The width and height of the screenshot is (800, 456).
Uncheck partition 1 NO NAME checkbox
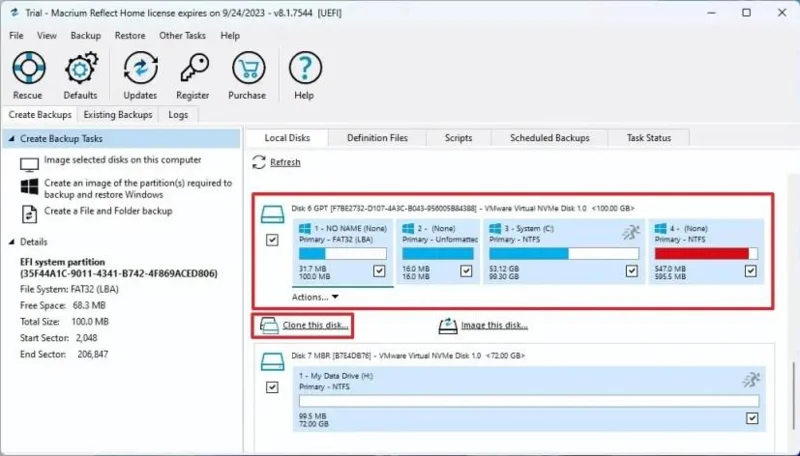[379, 270]
